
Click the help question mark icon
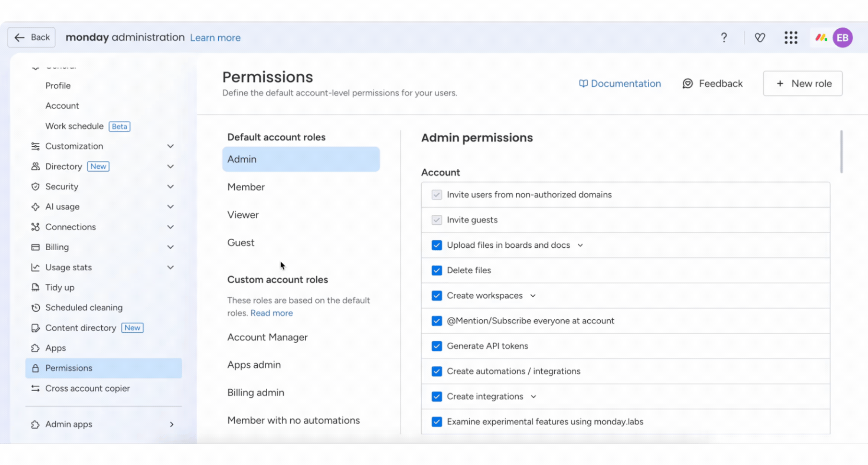(x=724, y=37)
